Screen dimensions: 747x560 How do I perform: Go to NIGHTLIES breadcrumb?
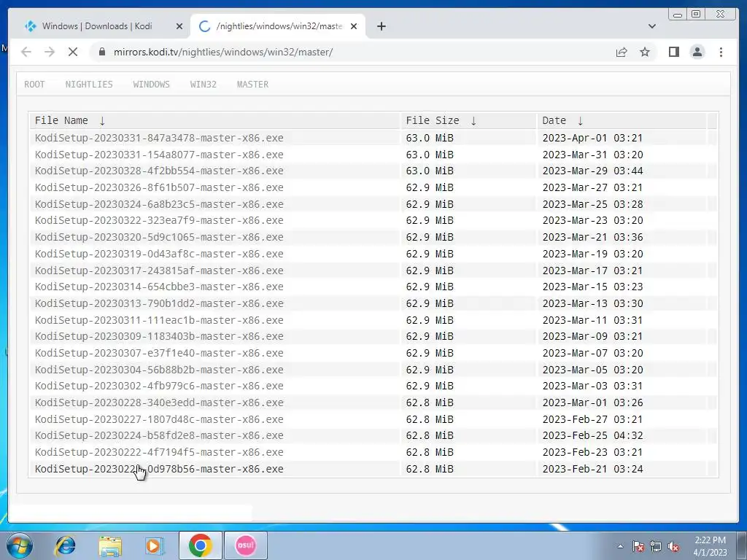click(89, 85)
